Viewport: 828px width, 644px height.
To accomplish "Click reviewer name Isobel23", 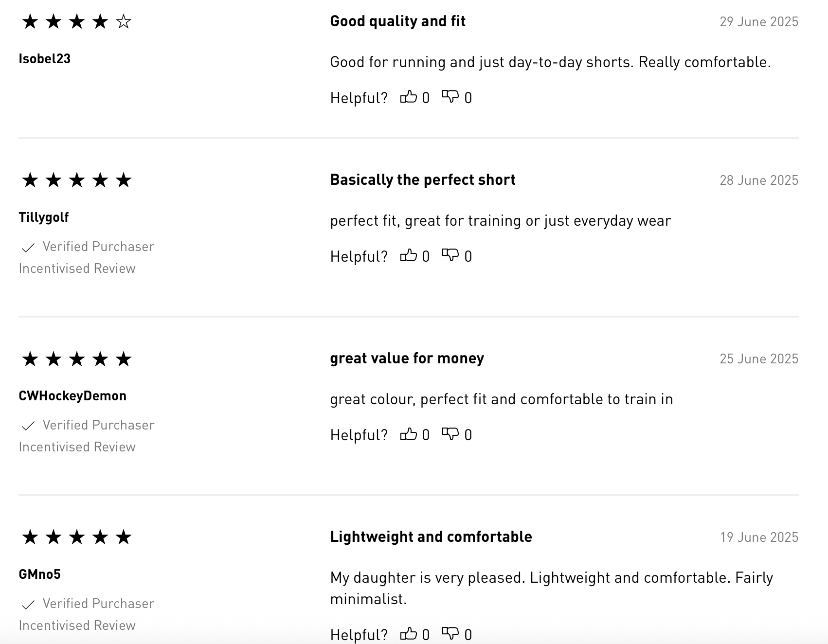I will click(45, 59).
